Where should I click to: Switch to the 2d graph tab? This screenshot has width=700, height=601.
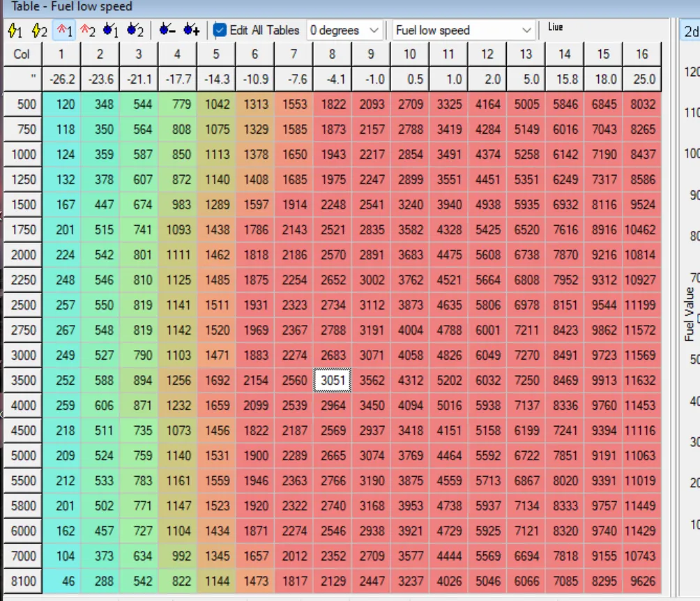coord(690,31)
